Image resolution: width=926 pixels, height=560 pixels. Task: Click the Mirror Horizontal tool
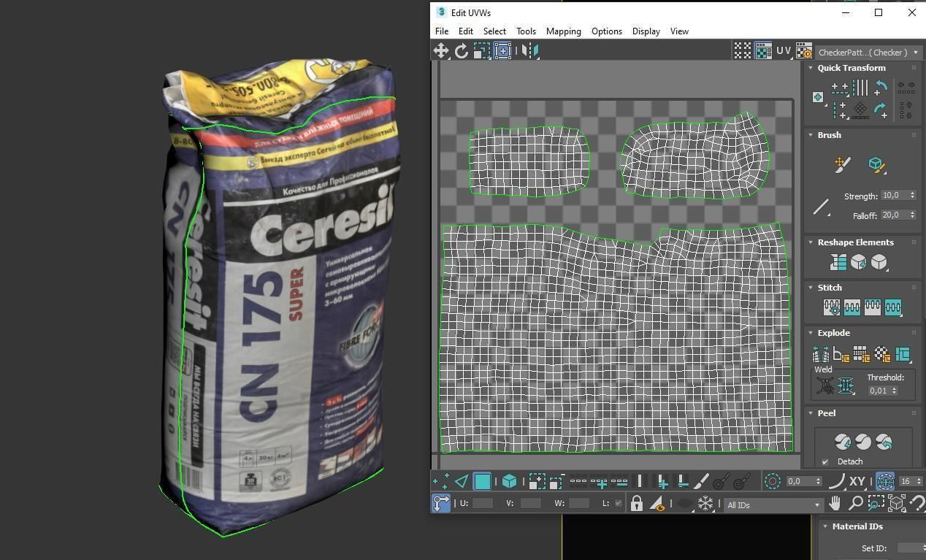click(x=531, y=50)
